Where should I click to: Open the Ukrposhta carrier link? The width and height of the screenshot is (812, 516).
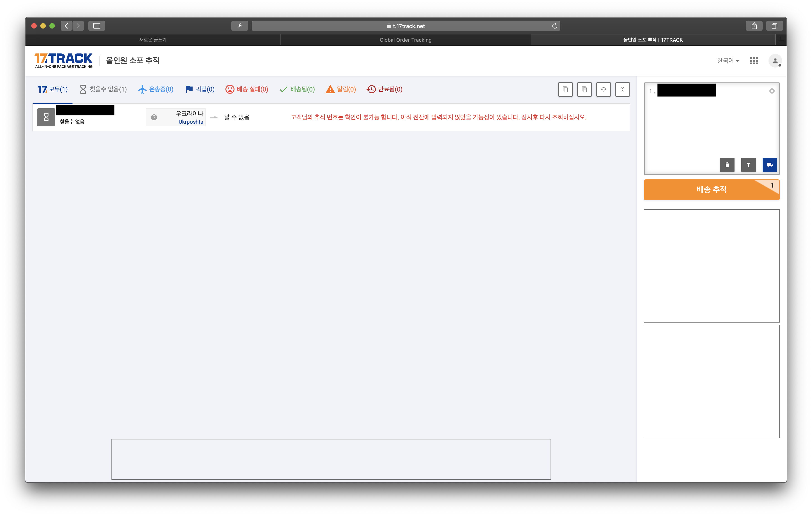(191, 122)
